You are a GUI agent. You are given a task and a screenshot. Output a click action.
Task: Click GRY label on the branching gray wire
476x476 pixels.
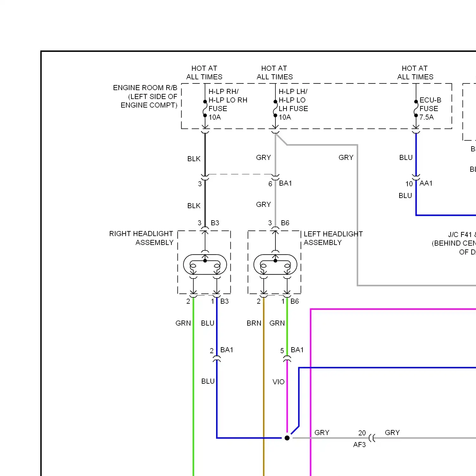pyautogui.click(x=346, y=157)
